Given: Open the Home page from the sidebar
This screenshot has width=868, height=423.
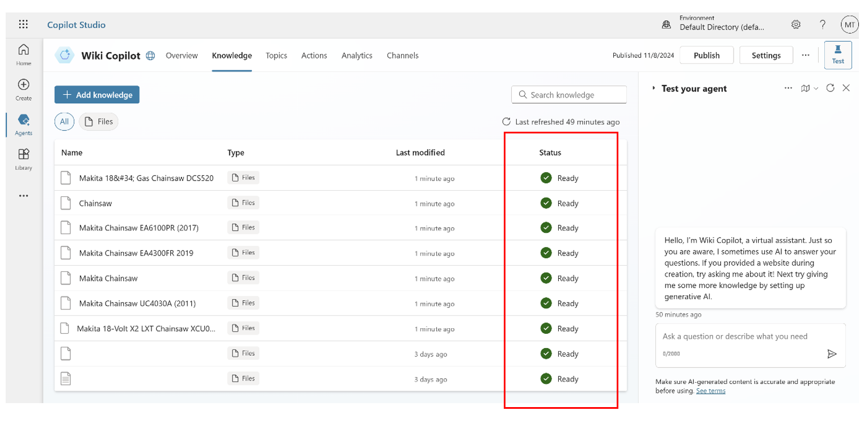Looking at the screenshot, I should coord(23,55).
